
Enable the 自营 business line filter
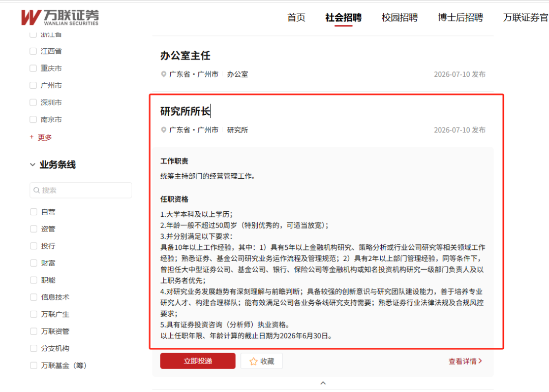(34, 212)
